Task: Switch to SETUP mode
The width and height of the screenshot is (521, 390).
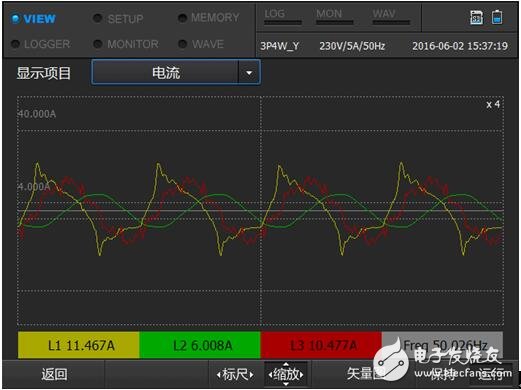Action: (x=118, y=19)
